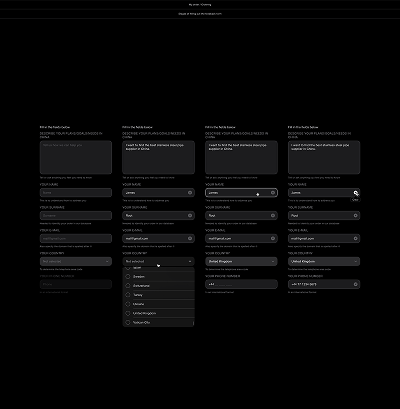Clear the e-mail in the fully completed form
The height and width of the screenshot is (409, 400).
click(355, 238)
